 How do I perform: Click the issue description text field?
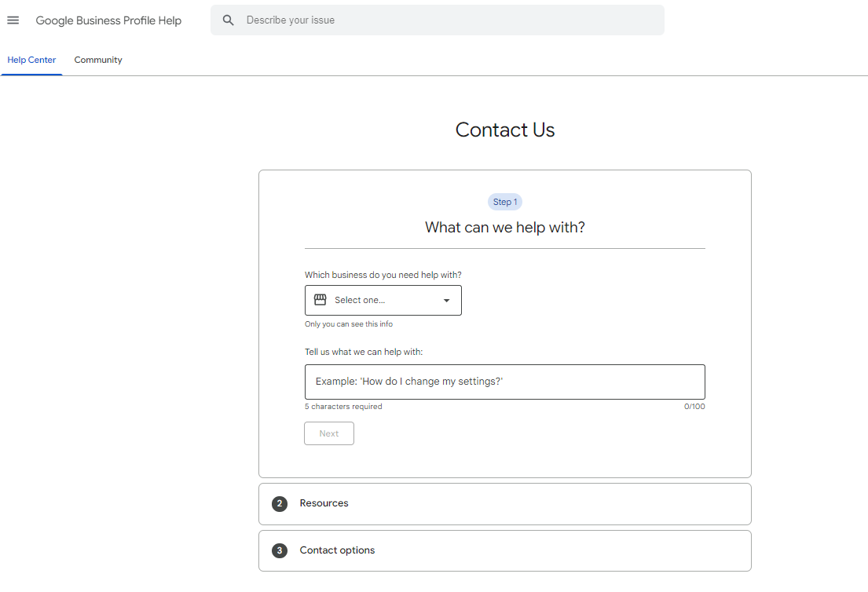click(504, 382)
